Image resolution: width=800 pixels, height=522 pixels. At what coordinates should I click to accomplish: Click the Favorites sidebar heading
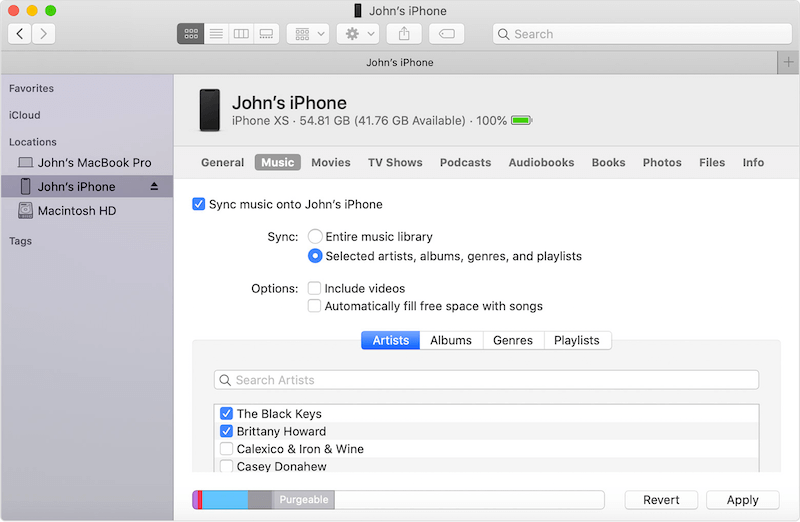[31, 88]
